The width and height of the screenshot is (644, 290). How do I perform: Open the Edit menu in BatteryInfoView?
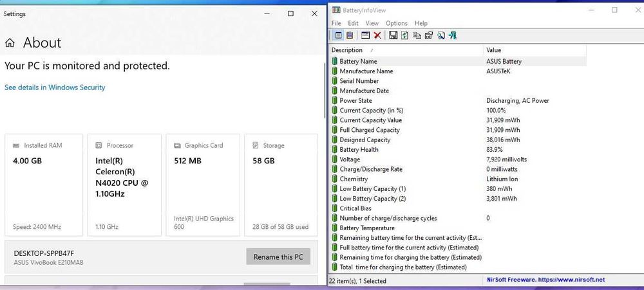tap(353, 23)
